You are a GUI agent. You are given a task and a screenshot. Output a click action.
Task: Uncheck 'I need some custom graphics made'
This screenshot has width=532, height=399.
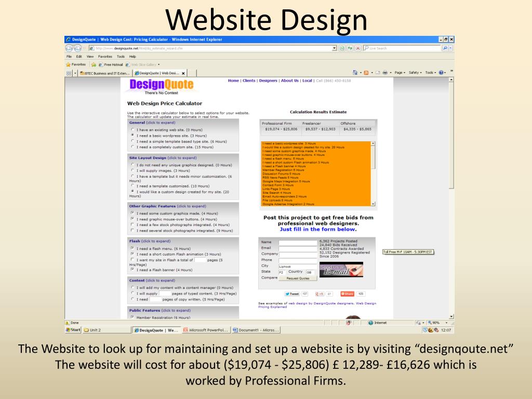click(132, 213)
